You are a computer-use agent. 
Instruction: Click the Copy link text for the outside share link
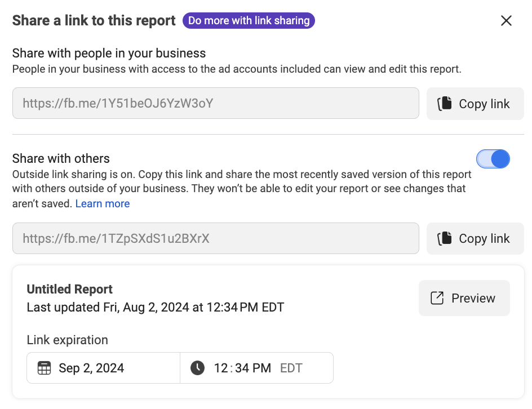coord(484,238)
